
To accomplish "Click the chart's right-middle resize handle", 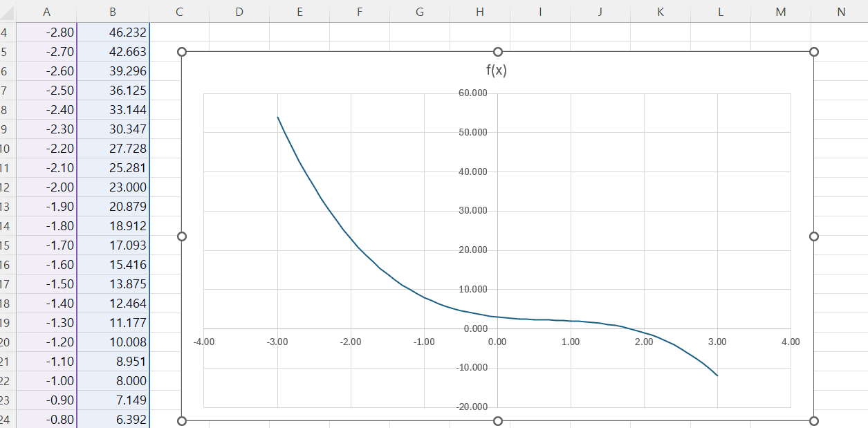I will tap(813, 236).
